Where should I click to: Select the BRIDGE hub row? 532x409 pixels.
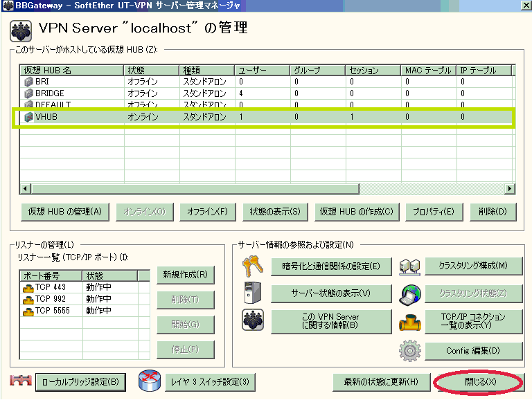point(266,93)
